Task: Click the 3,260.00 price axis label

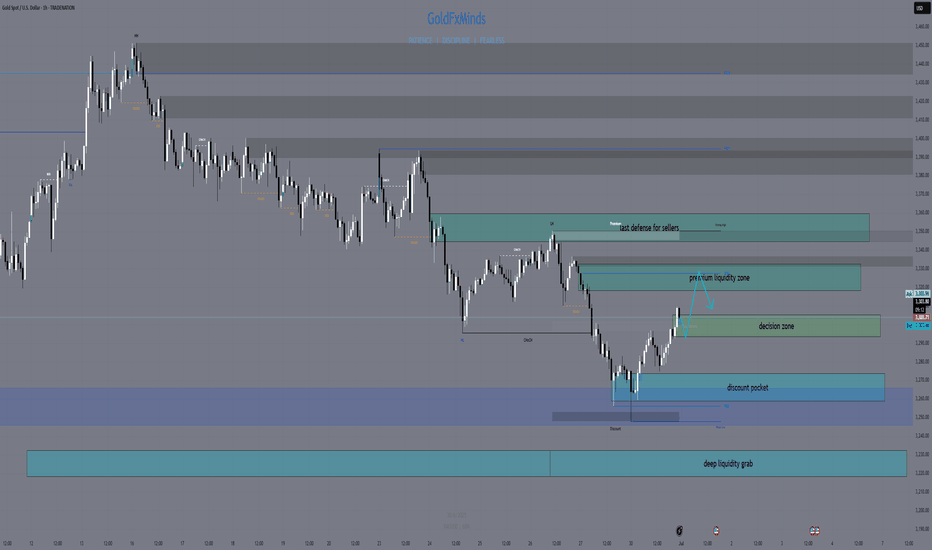Action: tap(922, 398)
